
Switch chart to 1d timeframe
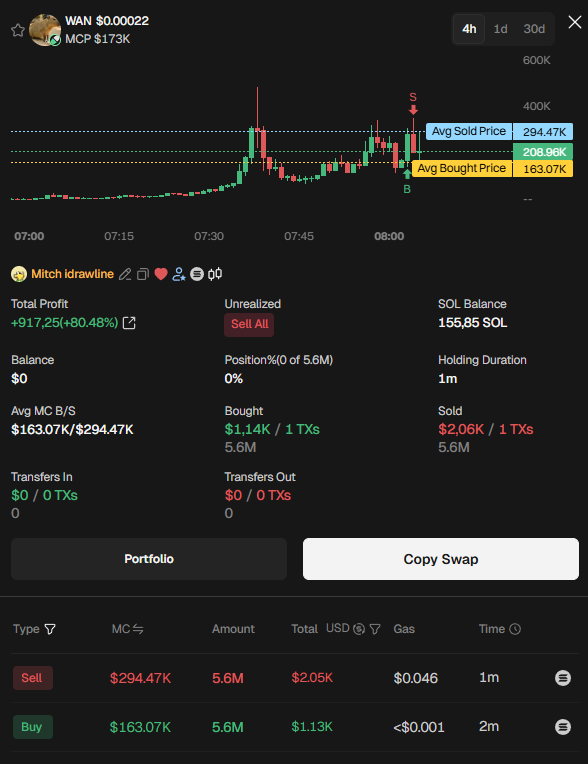pyautogui.click(x=500, y=29)
